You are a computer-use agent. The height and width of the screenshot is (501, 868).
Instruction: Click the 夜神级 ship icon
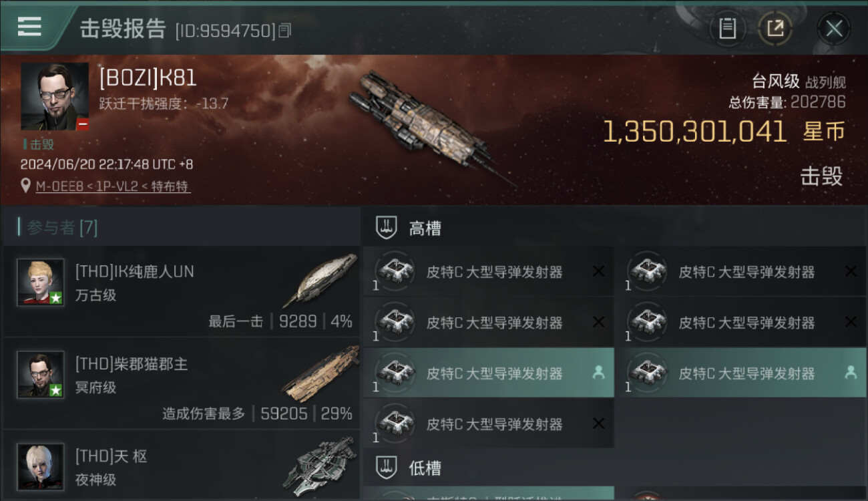click(320, 466)
